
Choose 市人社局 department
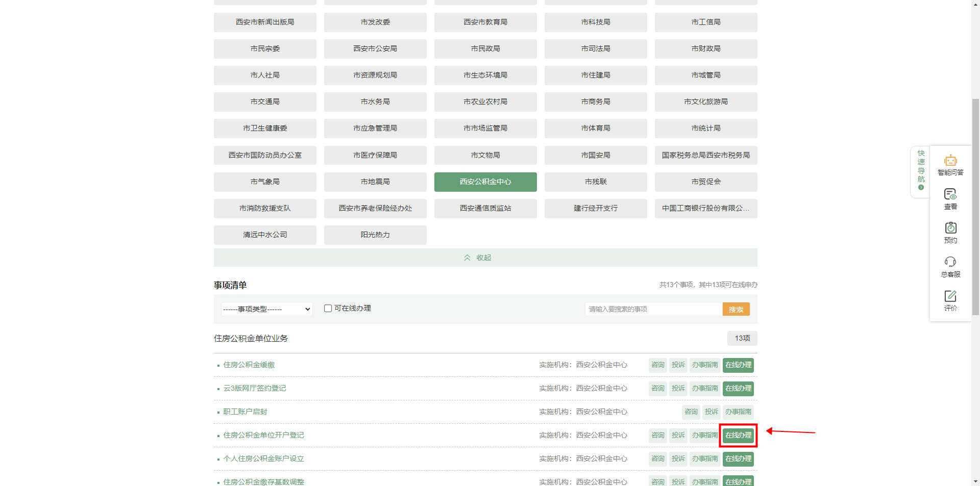coord(265,75)
